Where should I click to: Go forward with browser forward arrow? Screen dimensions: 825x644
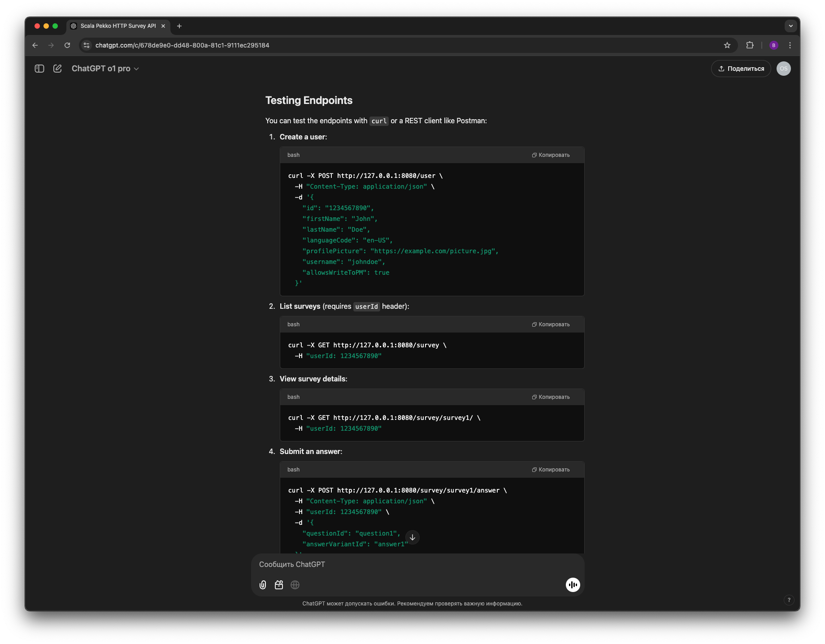(x=51, y=45)
